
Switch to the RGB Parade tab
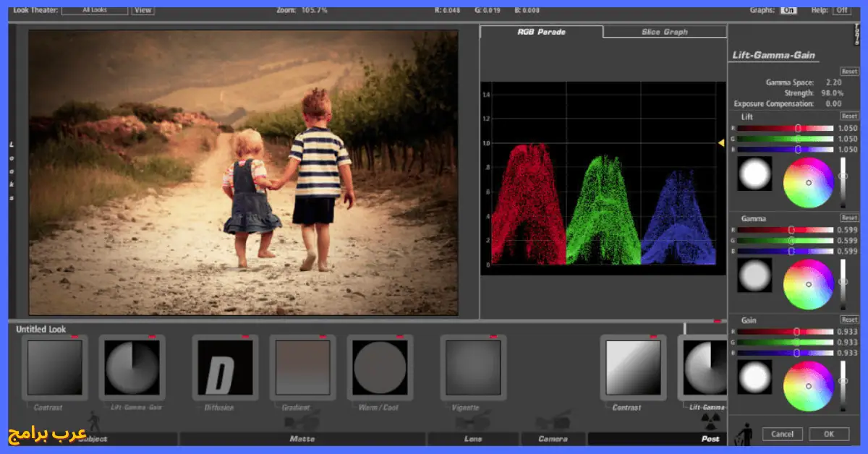(x=541, y=32)
